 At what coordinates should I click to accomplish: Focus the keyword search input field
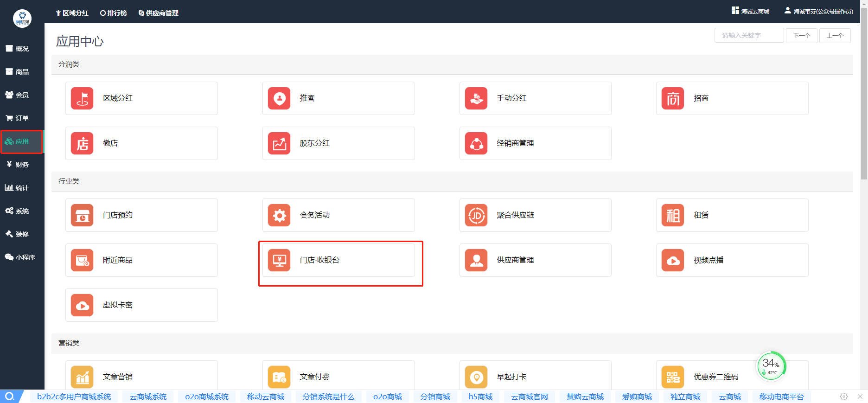tap(749, 35)
